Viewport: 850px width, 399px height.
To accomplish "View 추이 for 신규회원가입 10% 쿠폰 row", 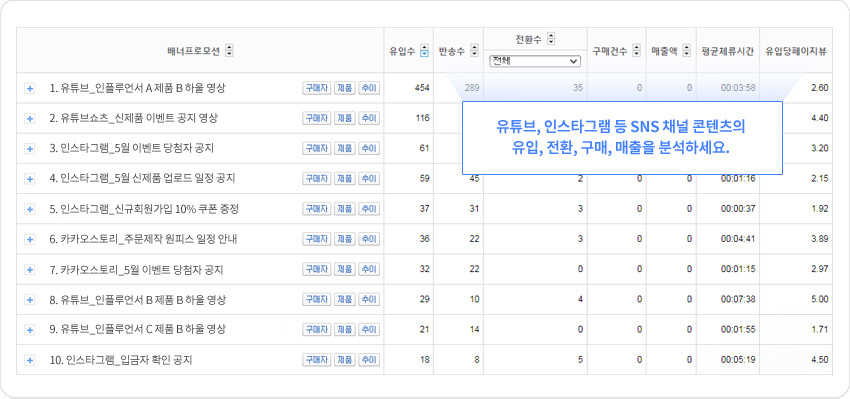I will (369, 209).
